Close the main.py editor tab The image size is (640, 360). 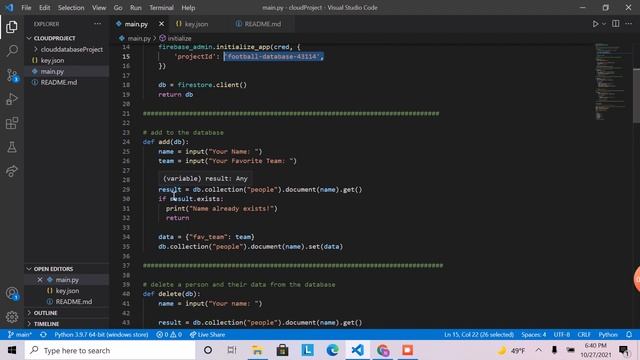pos(162,24)
